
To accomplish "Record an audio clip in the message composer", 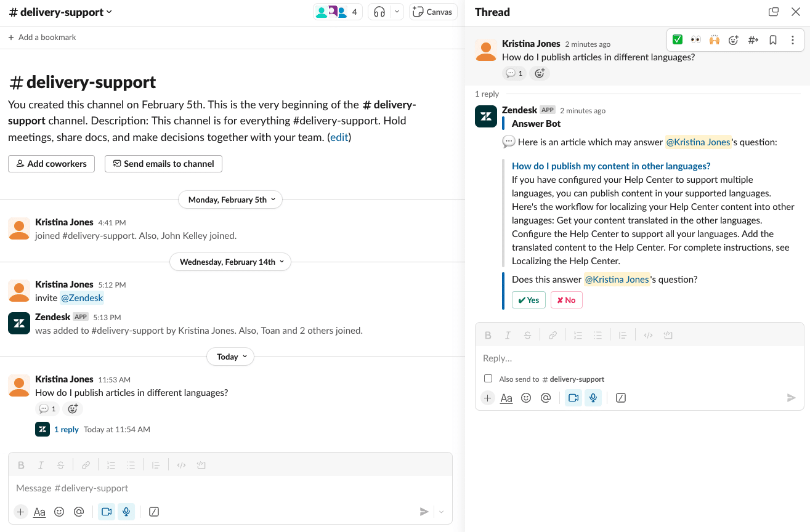I will tap(126, 512).
